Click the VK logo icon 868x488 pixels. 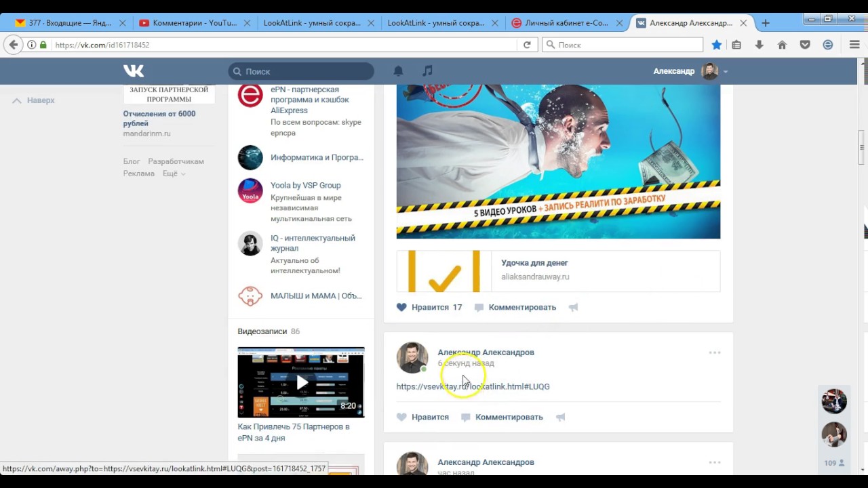point(134,70)
